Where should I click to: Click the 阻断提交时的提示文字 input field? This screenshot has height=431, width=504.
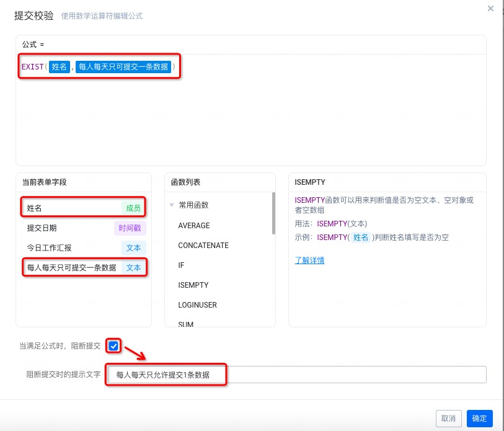click(x=297, y=375)
